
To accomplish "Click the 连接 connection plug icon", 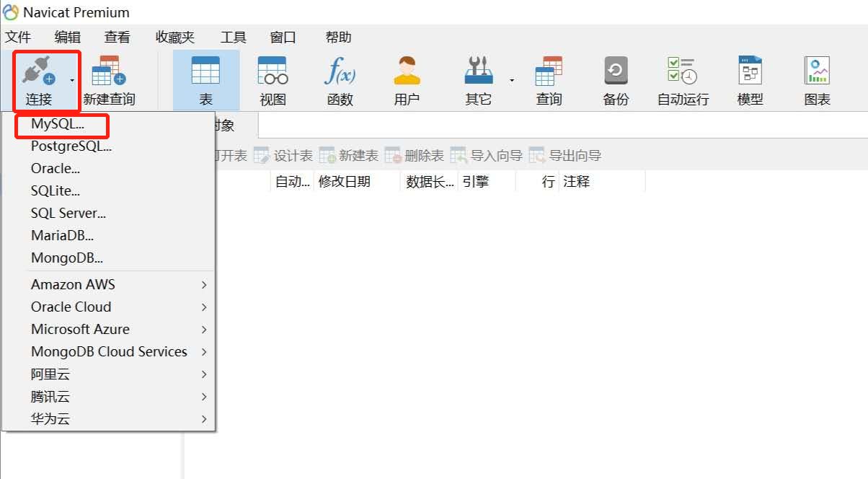I will [39, 71].
